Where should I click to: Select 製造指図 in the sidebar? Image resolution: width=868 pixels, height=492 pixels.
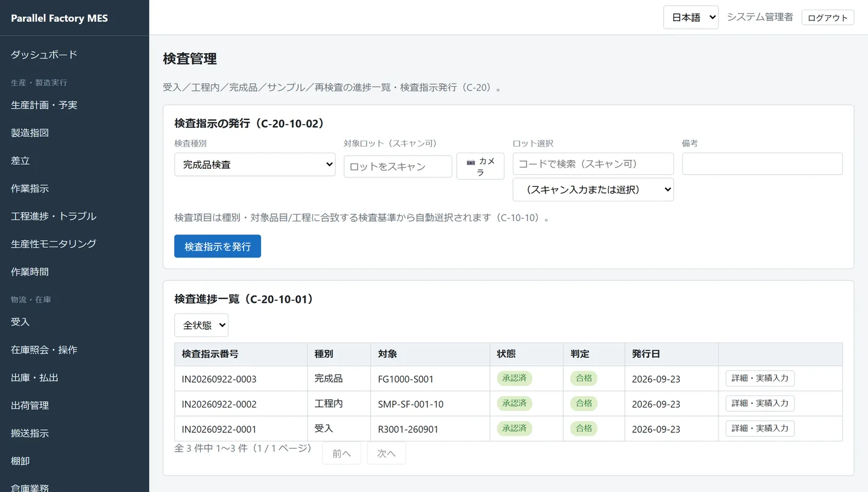(30, 133)
